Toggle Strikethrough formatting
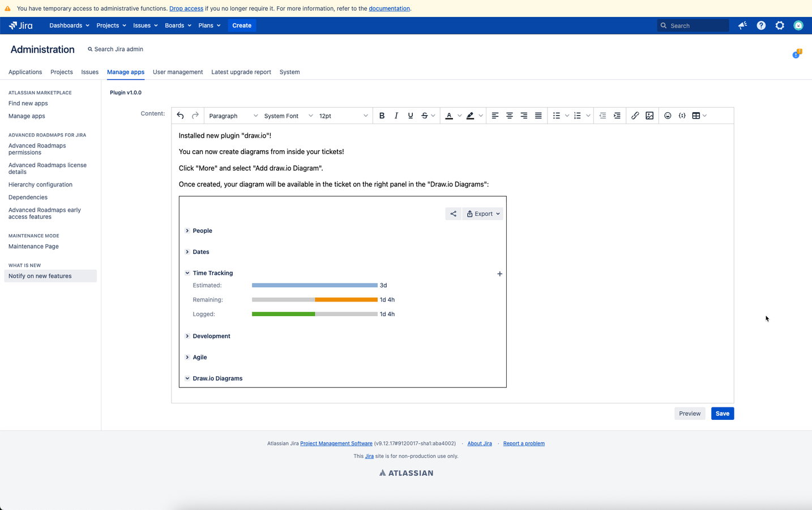This screenshot has height=510, width=812. pyautogui.click(x=425, y=116)
